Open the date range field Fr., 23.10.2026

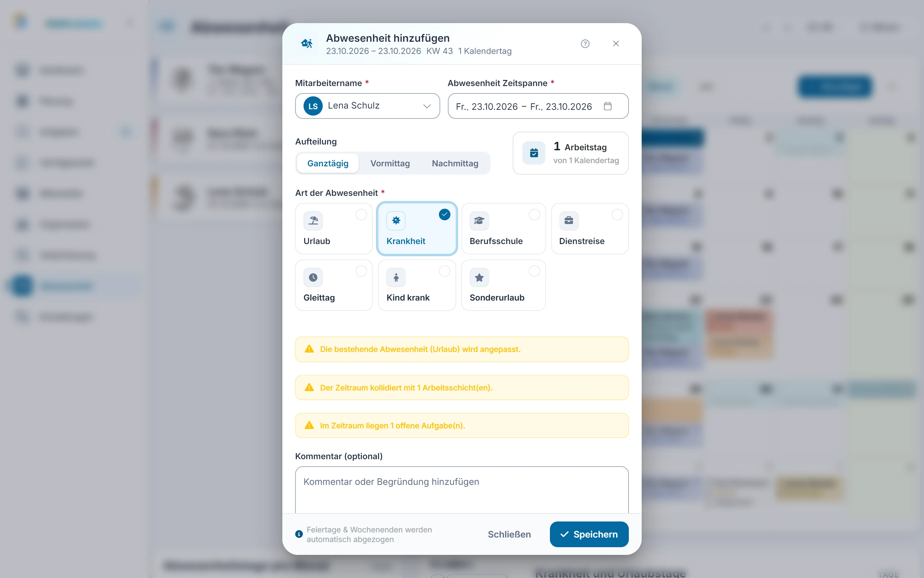[538, 106]
